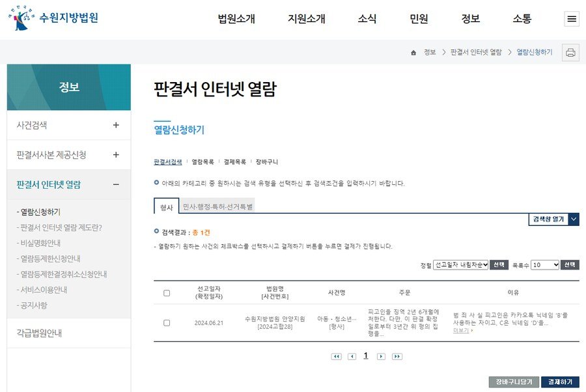Click 더보기 link in the 이유 column
This screenshot has width=586, height=392.
click(x=462, y=331)
